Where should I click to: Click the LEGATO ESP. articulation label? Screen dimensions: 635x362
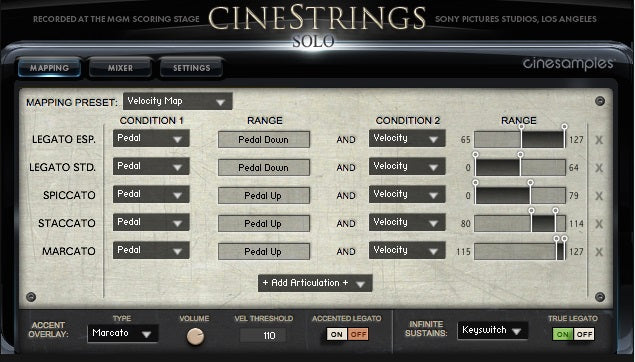pos(64,140)
